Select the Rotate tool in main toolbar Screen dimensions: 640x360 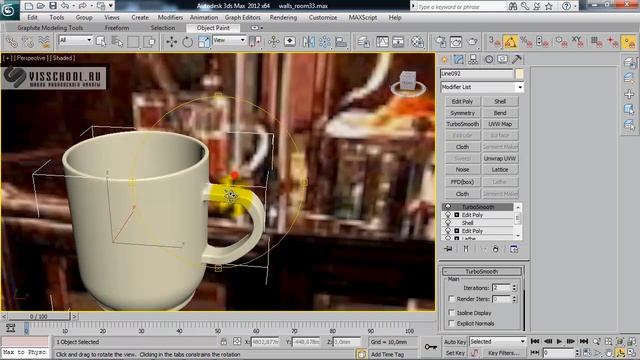tap(188, 42)
